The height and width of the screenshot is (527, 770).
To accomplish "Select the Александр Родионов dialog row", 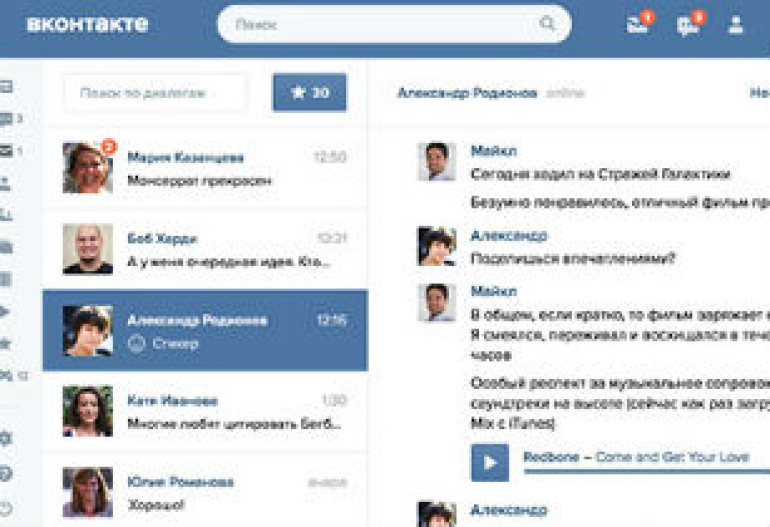I will [x=205, y=330].
